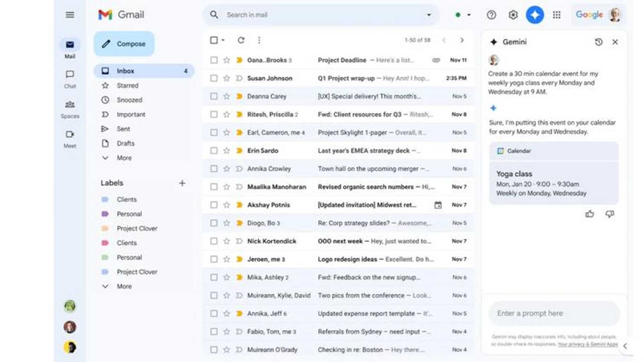Open the main menu hamburger icon
644x362 pixels.
[x=70, y=15]
